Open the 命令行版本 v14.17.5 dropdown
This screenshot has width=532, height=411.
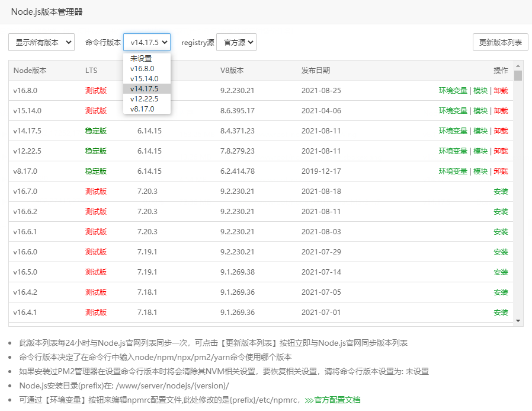click(x=147, y=42)
